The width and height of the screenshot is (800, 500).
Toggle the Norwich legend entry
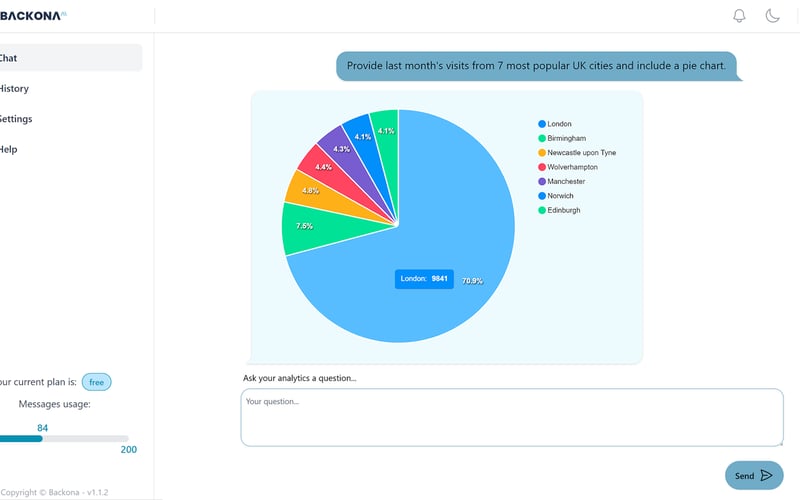pos(556,195)
